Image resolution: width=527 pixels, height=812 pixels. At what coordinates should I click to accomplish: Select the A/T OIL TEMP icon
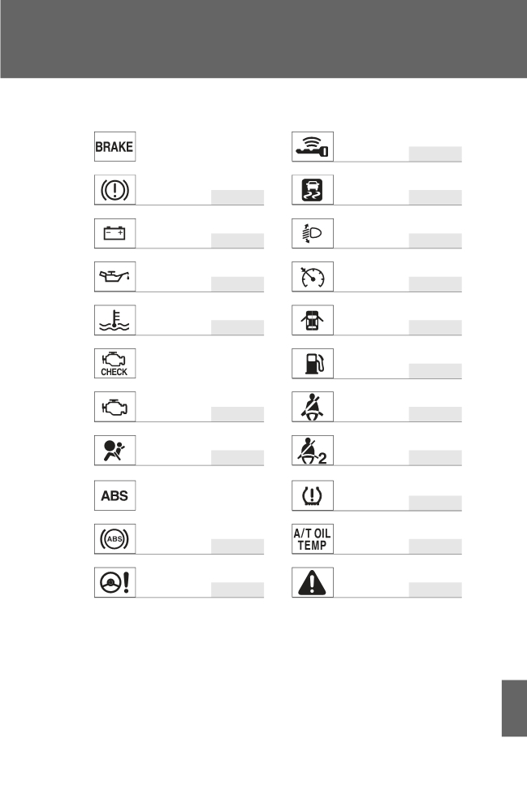coord(313,539)
